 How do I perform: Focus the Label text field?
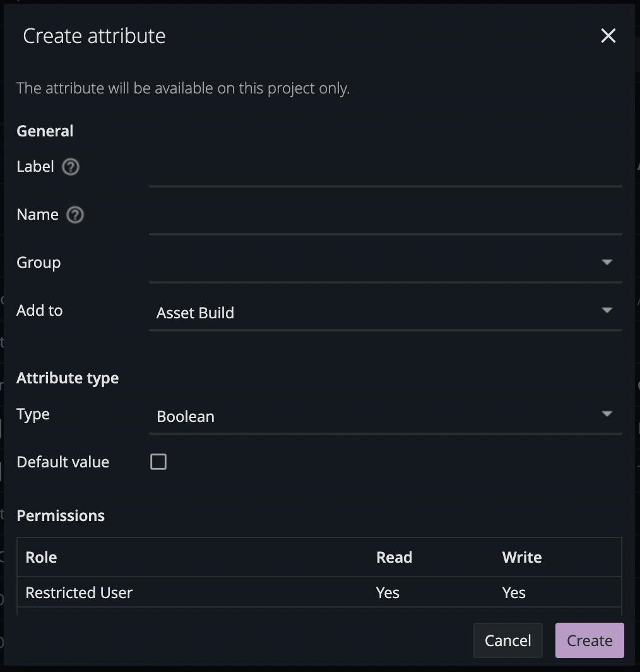385,169
